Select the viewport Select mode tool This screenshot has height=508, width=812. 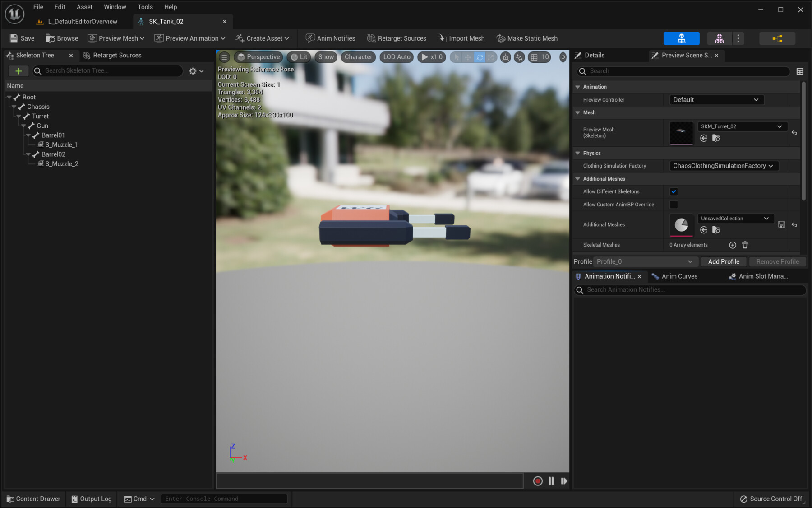457,57
